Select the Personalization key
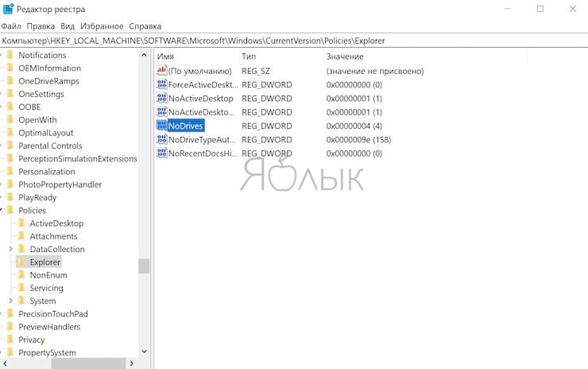The height and width of the screenshot is (369, 588). pyautogui.click(x=47, y=172)
